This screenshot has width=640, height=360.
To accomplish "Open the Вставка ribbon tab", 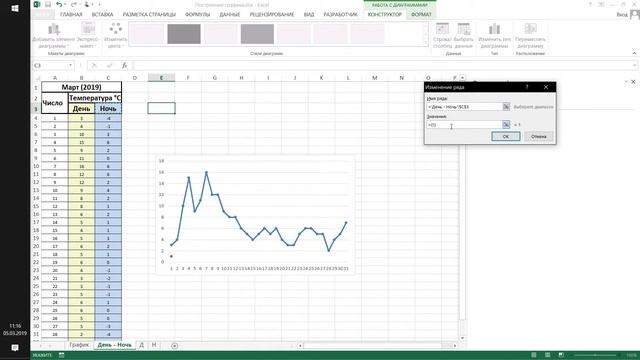I will (x=102, y=14).
